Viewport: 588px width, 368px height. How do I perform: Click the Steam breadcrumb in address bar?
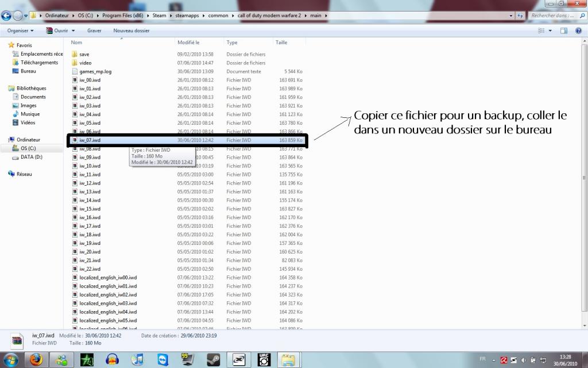coord(159,16)
